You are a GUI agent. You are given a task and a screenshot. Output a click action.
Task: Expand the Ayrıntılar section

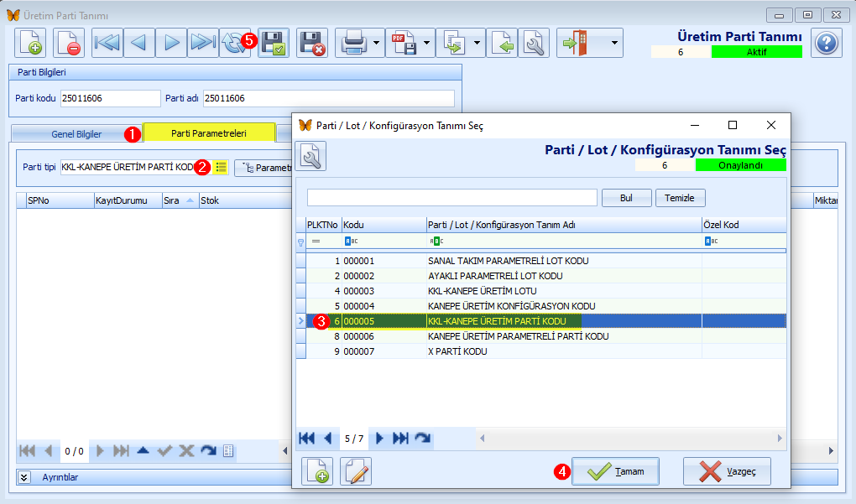(x=24, y=476)
